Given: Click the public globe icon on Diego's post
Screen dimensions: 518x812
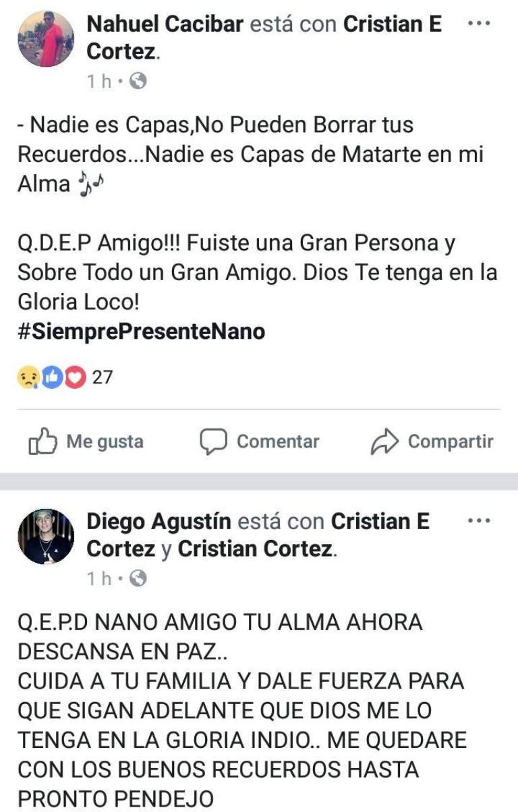Looking at the screenshot, I should click(138, 578).
